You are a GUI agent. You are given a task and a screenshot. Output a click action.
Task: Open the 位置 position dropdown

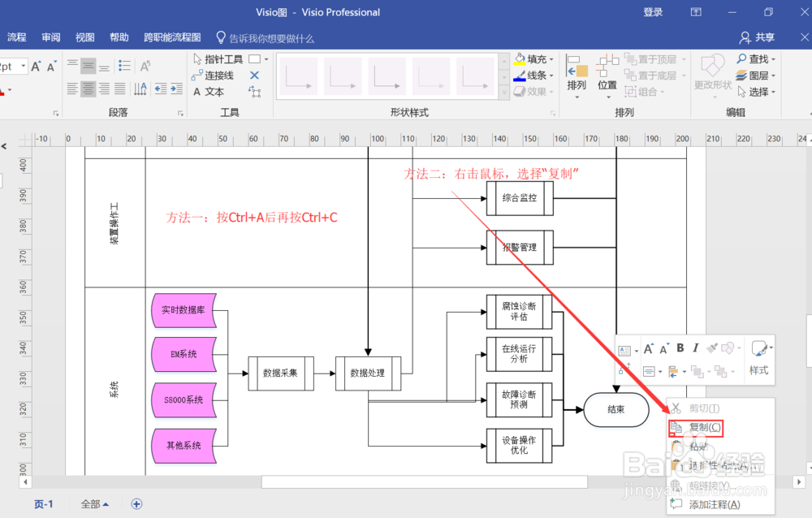(607, 76)
